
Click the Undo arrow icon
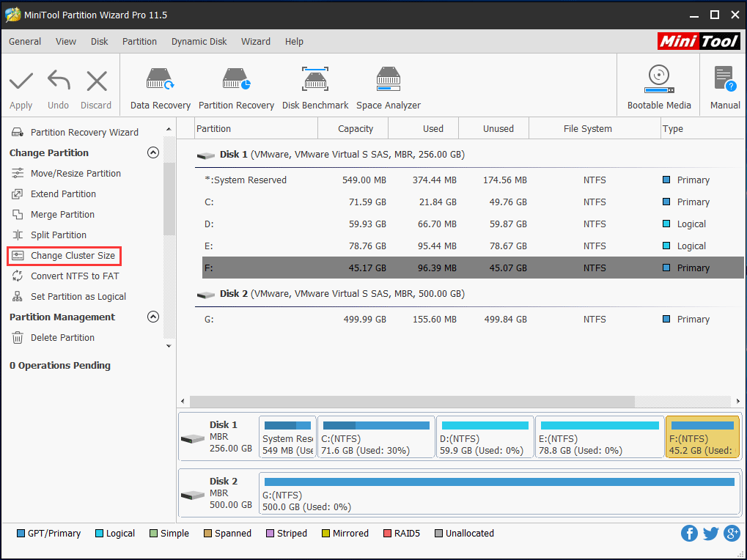[59, 80]
